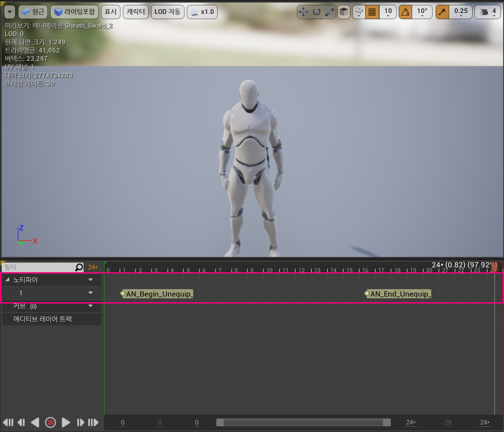The width and height of the screenshot is (504, 432).
Task: Click the 프레임 레이트: 30 stat
Action: 30,84
